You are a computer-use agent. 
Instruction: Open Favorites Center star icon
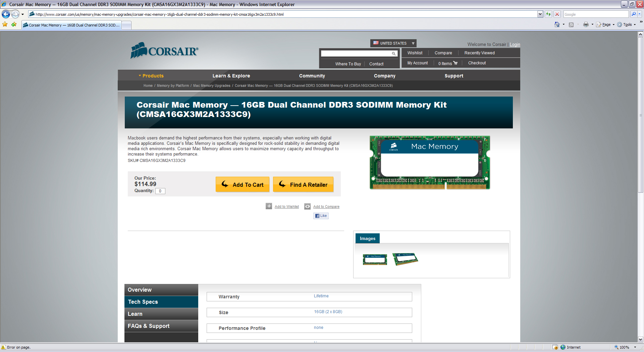5,24
